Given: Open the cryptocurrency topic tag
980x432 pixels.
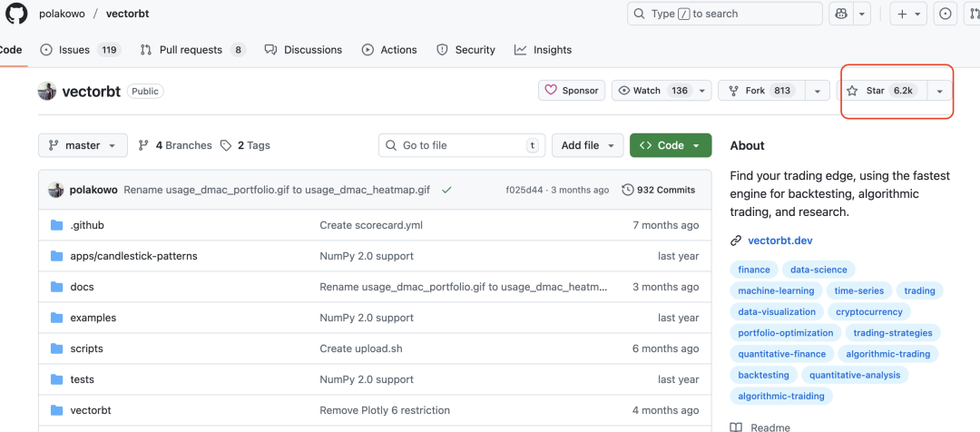Looking at the screenshot, I should pos(869,311).
